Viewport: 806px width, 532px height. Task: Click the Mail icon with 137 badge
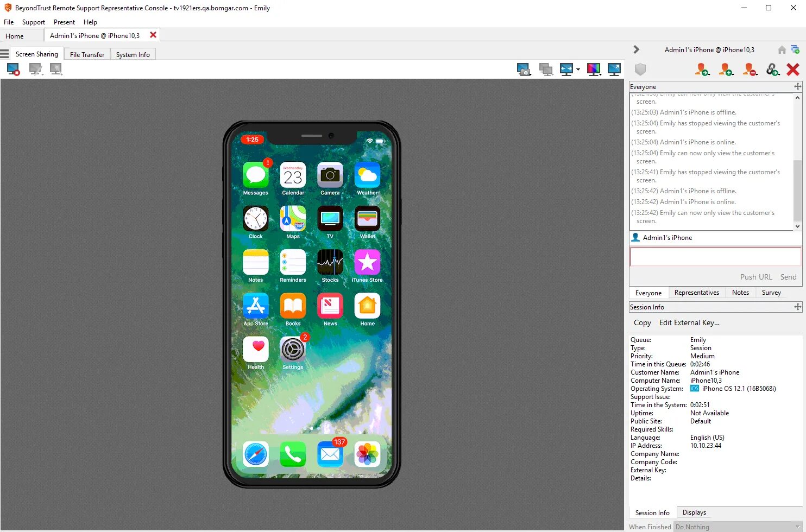(330, 454)
